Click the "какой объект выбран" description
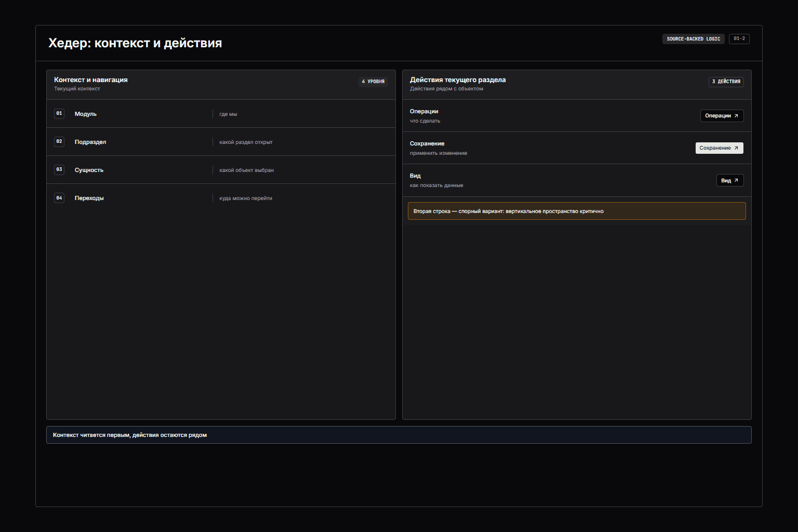 tap(246, 170)
